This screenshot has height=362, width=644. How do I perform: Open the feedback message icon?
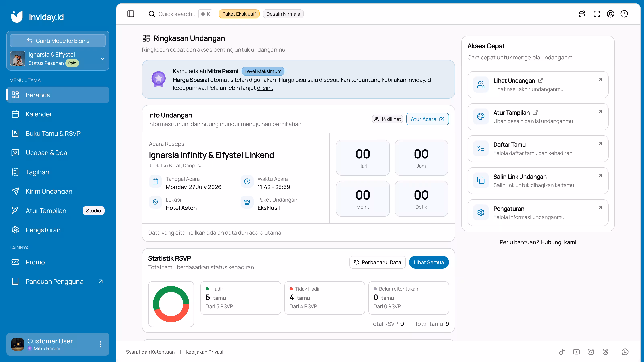pyautogui.click(x=624, y=14)
